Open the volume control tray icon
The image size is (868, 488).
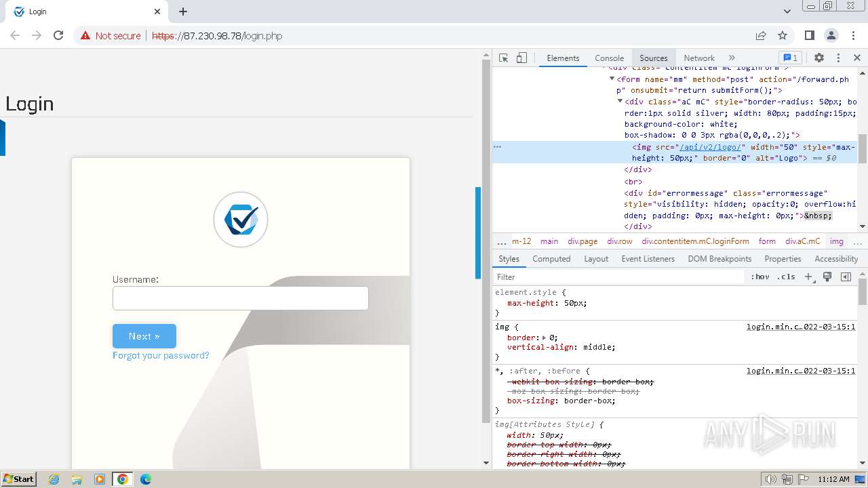[x=771, y=479]
